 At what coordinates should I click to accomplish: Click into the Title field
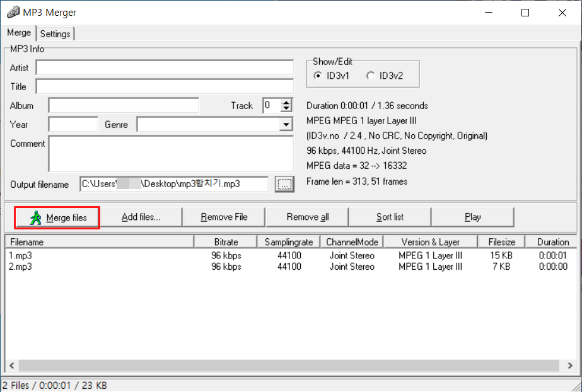point(165,86)
